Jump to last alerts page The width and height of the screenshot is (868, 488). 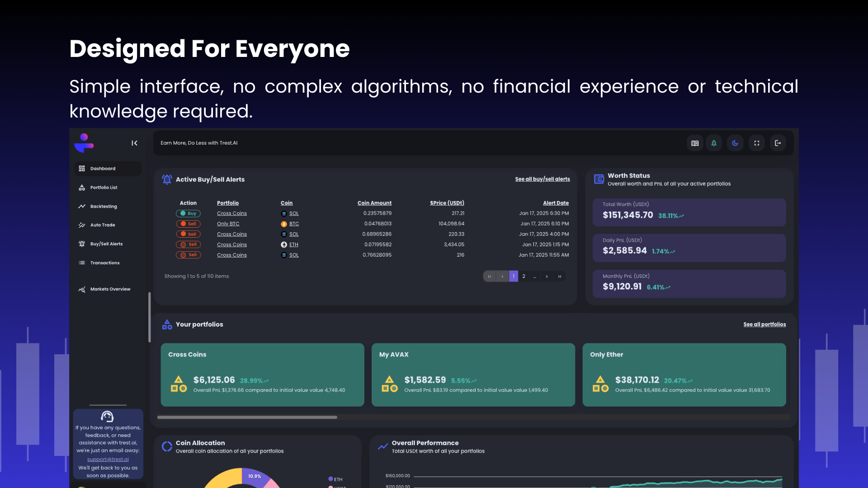[x=560, y=277]
